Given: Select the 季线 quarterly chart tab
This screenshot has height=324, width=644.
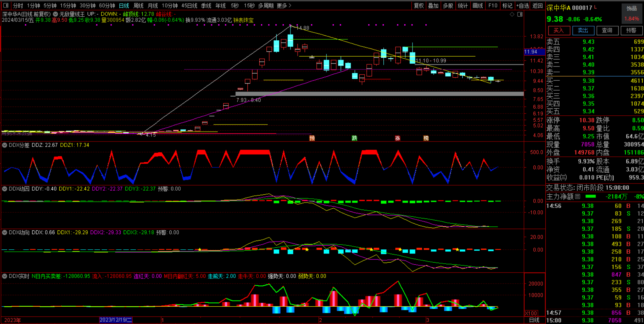Looking at the screenshot, I should [x=206, y=5].
